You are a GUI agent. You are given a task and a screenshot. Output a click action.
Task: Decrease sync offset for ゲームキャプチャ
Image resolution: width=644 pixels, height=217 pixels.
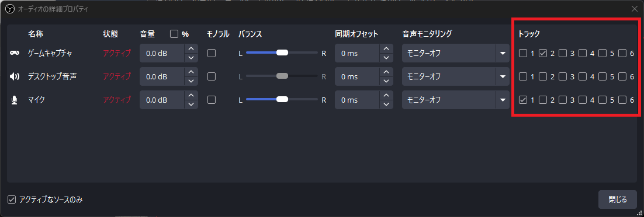point(386,57)
